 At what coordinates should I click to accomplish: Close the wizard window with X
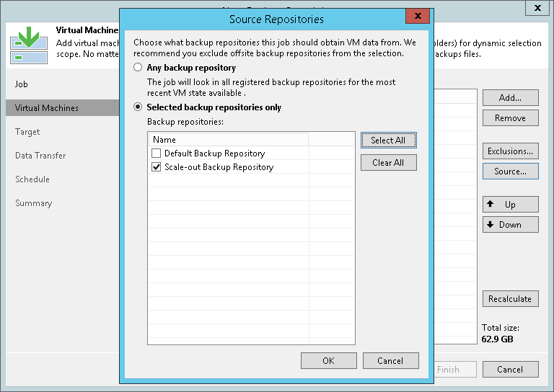coord(537,8)
